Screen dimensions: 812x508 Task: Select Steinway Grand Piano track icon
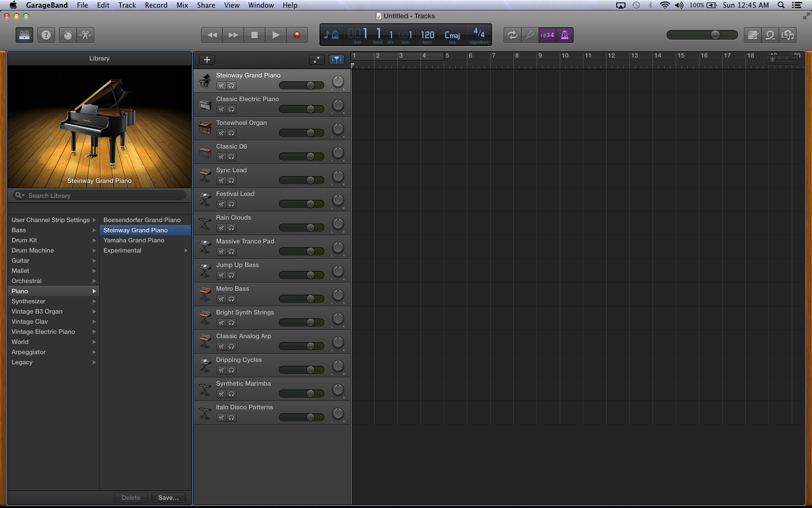(205, 81)
